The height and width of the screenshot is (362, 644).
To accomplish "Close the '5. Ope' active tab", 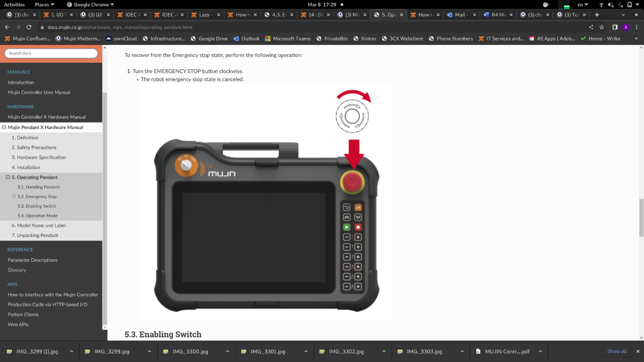I will (401, 14).
